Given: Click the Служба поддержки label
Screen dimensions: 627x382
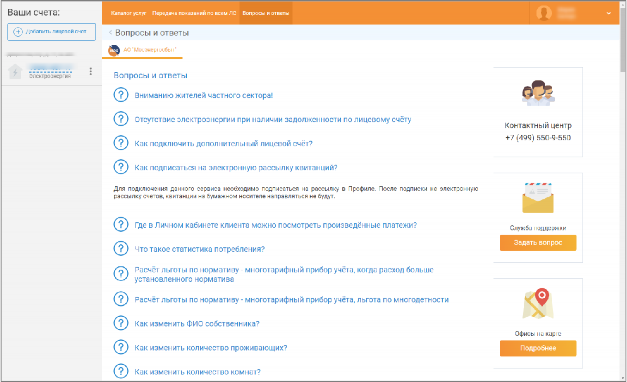Looking at the screenshot, I should [x=538, y=228].
